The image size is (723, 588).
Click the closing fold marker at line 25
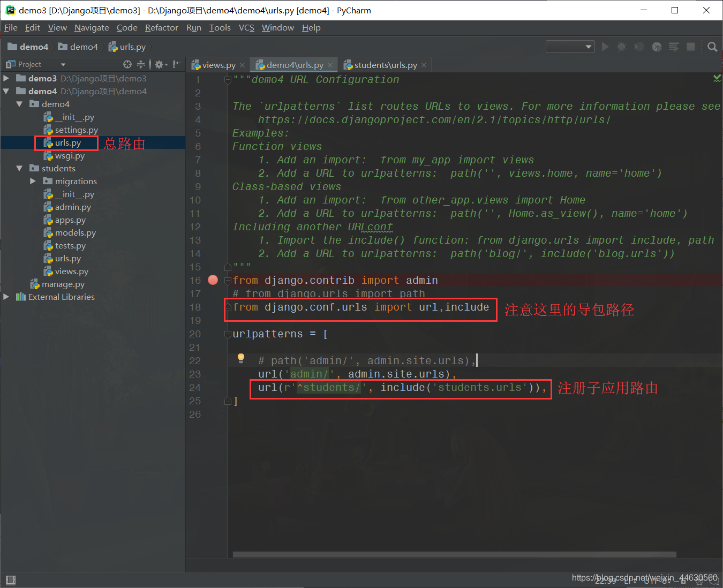click(228, 401)
